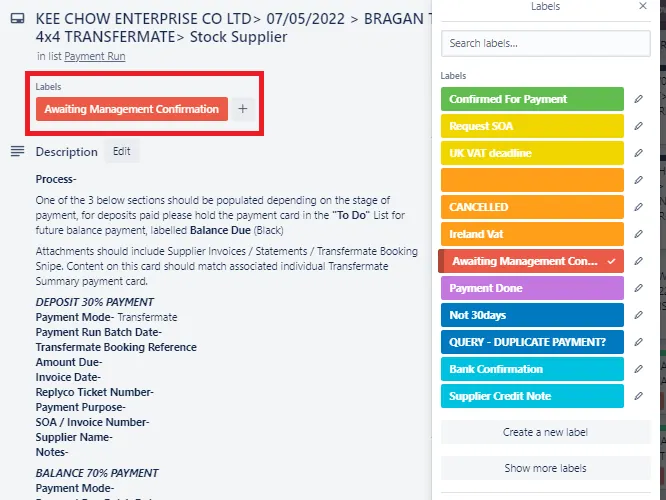Click the Payment Run Batch Date- line

(x=99, y=332)
